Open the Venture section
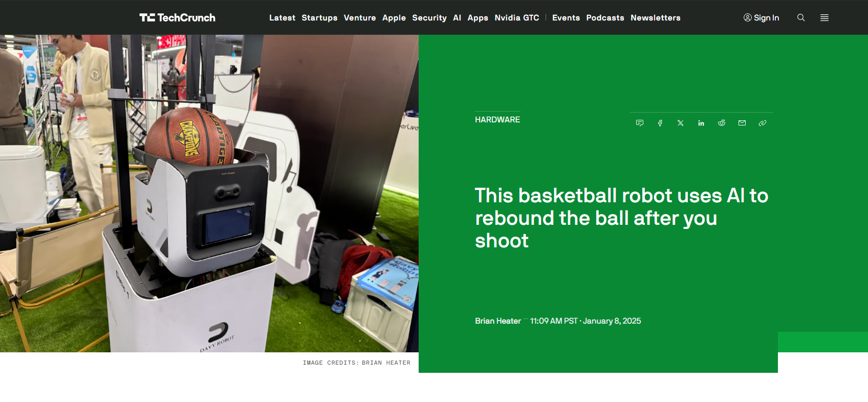Viewport: 868px width, 402px height. [x=360, y=17]
